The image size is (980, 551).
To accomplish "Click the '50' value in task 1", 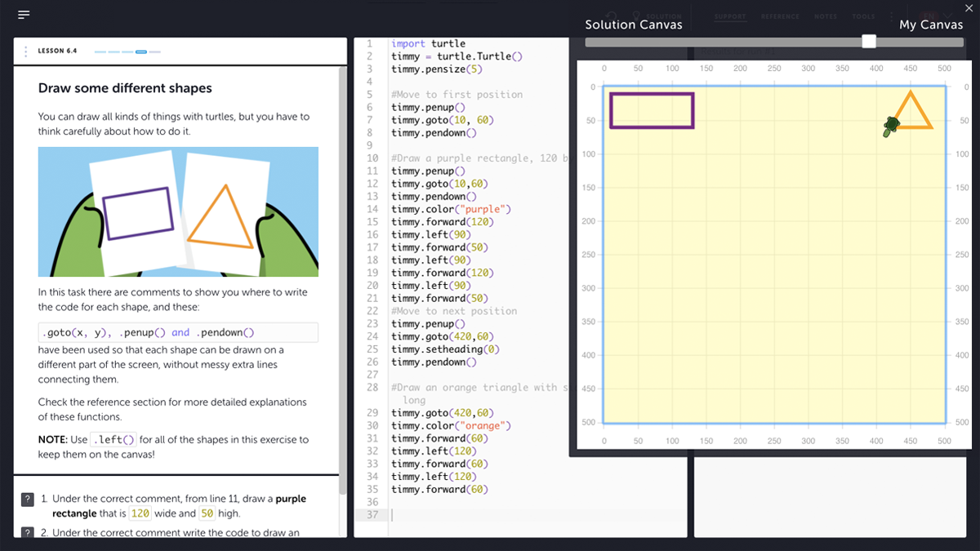I will [x=207, y=513].
